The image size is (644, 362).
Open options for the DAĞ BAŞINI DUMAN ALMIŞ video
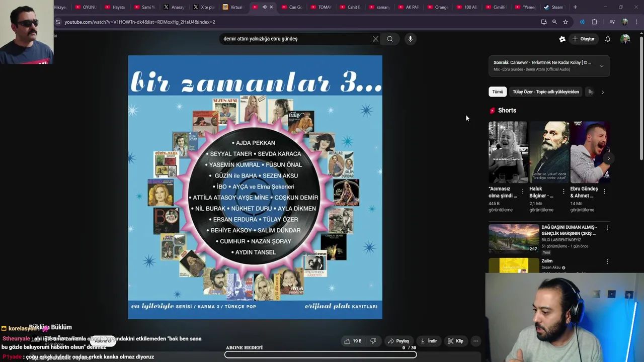pos(608,228)
